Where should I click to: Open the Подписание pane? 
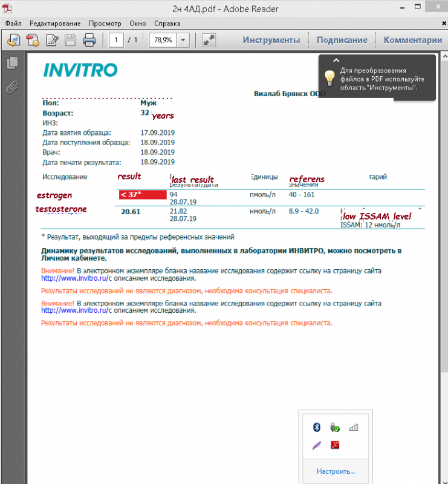(x=342, y=40)
